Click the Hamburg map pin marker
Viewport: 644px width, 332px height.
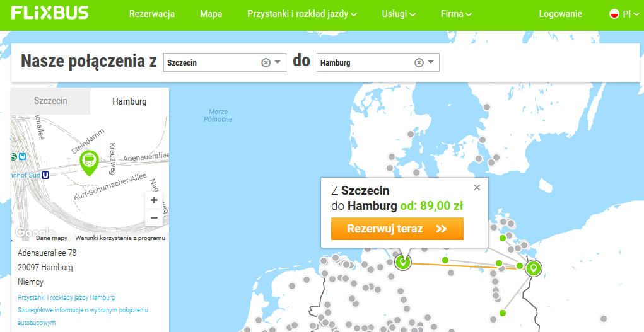click(403, 262)
